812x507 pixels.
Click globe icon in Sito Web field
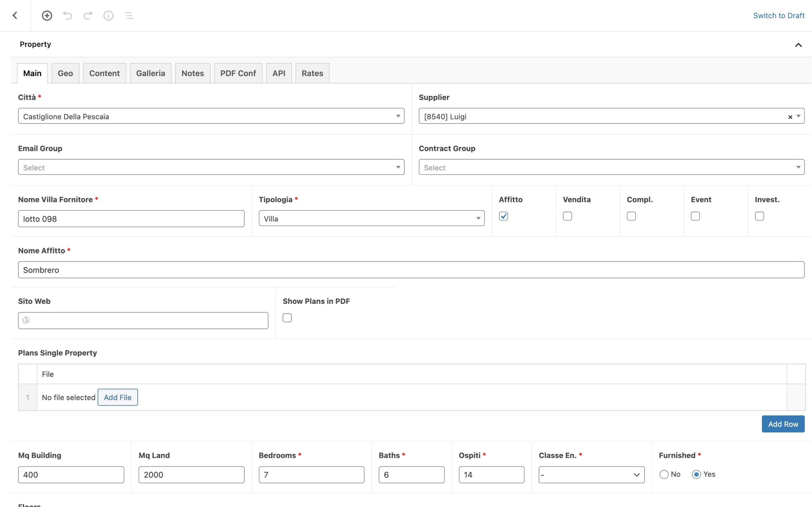(x=26, y=320)
